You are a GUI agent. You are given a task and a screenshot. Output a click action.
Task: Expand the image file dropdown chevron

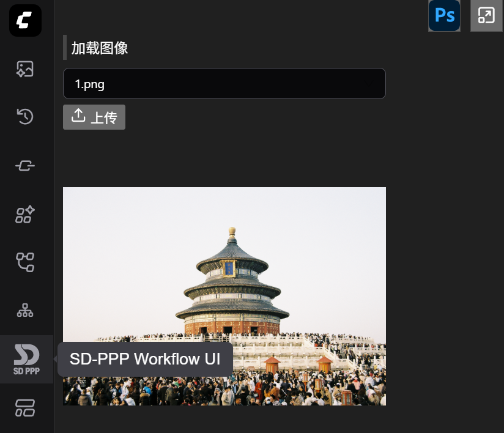point(369,84)
